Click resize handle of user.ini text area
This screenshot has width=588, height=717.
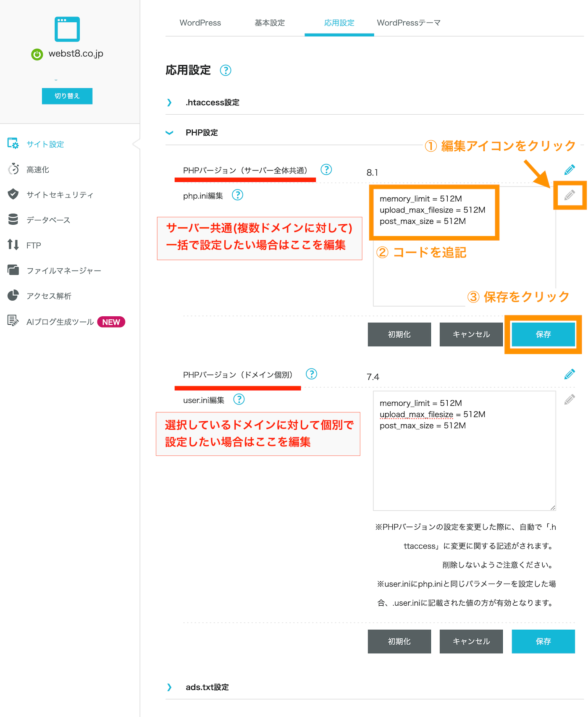click(x=553, y=507)
